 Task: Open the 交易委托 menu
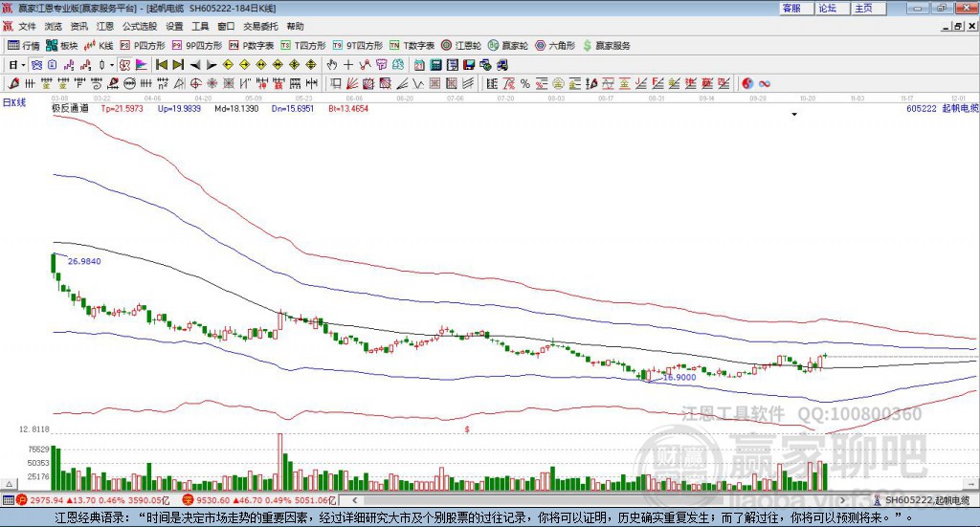point(260,26)
